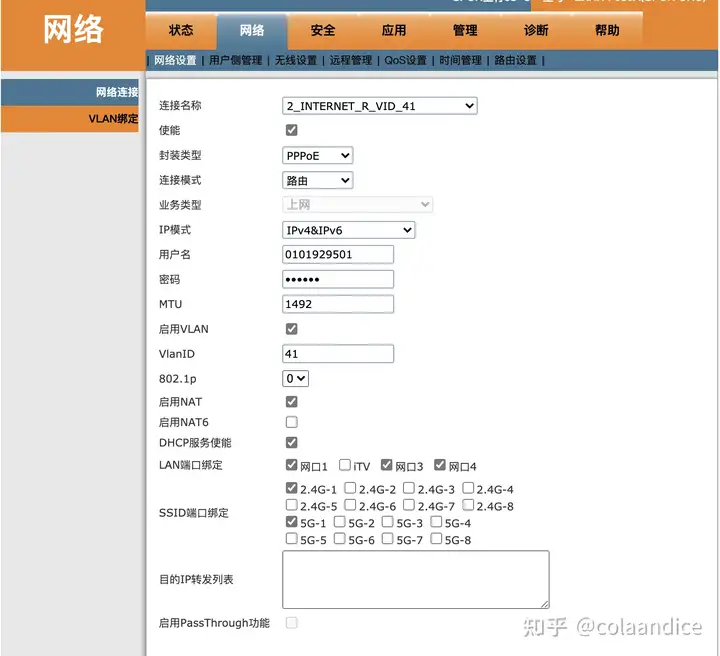Check the 2.4G-8 SSID checkbox
The height and width of the screenshot is (656, 720).
coord(468,505)
